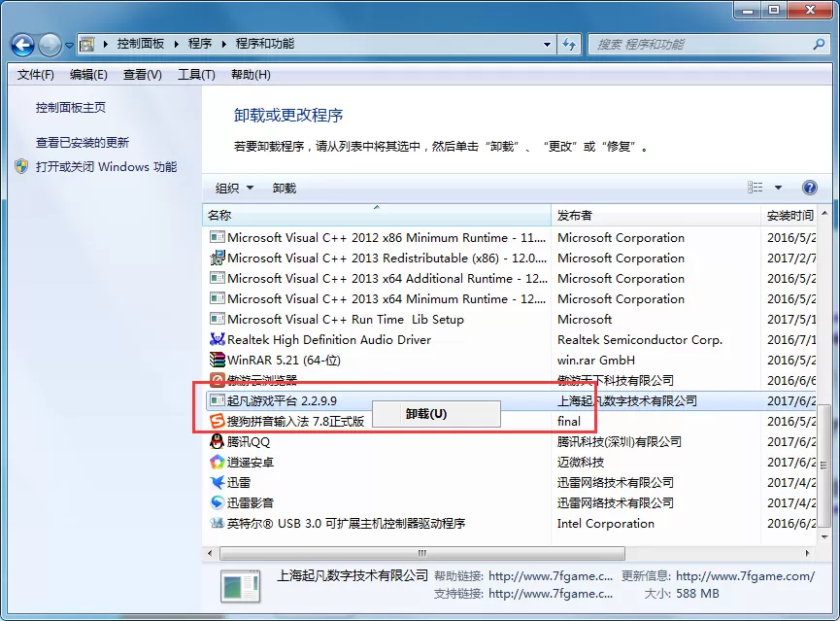
Task: Select 程序 in the breadcrumb path
Action: [x=200, y=44]
